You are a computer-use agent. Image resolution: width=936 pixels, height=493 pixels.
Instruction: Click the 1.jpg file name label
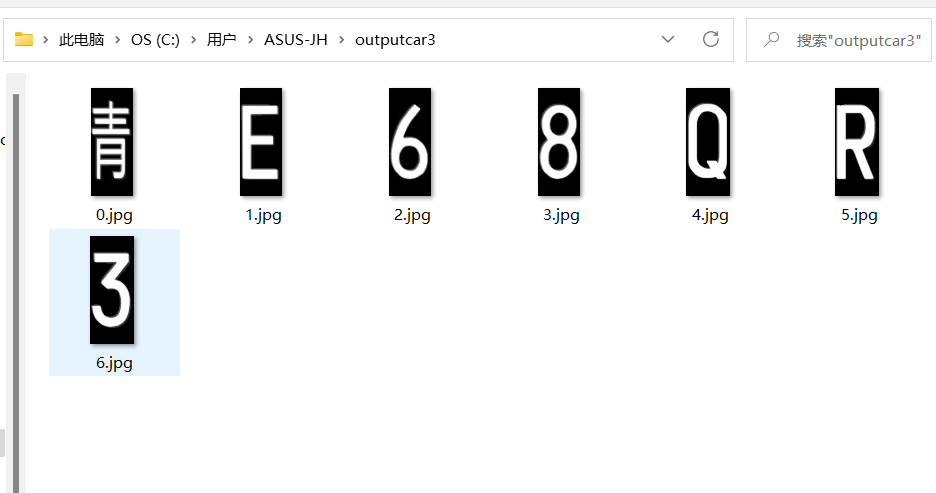point(263,215)
